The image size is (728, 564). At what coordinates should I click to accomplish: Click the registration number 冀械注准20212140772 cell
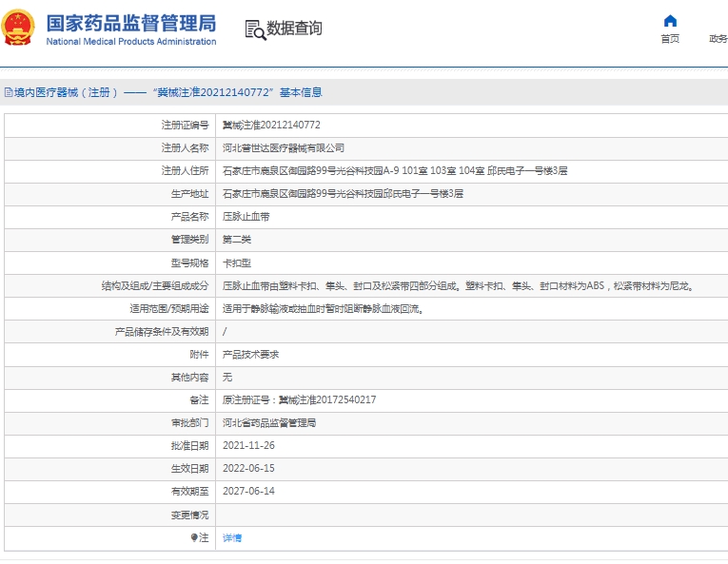(x=271, y=126)
